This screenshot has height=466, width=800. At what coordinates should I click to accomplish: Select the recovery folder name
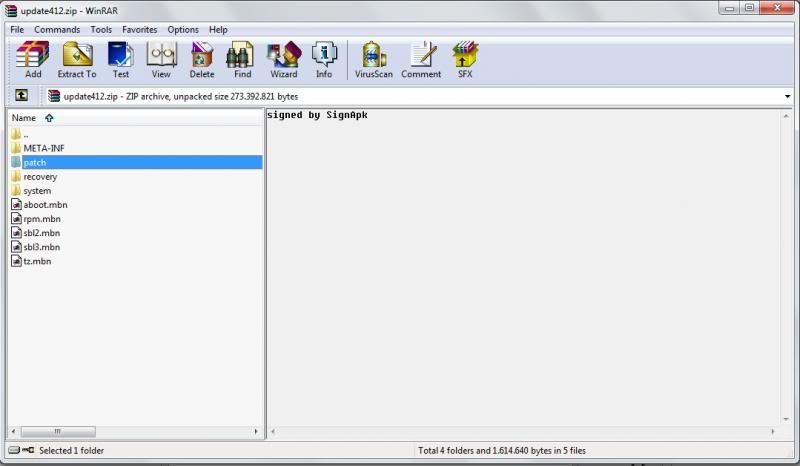[40, 177]
